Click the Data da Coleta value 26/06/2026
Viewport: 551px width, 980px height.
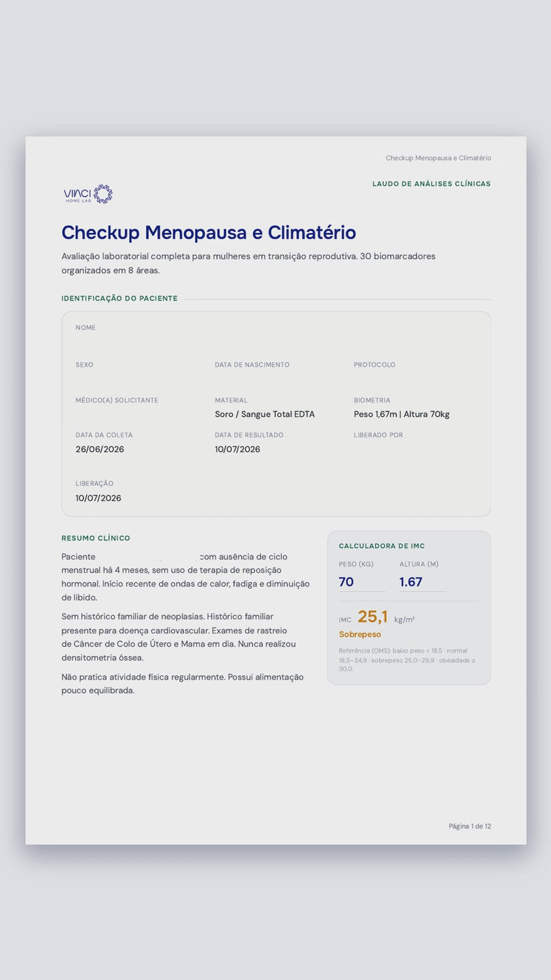[x=100, y=449]
